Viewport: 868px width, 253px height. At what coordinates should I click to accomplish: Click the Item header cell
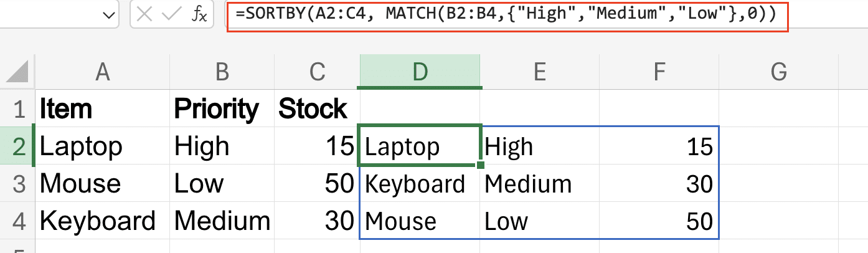103,109
